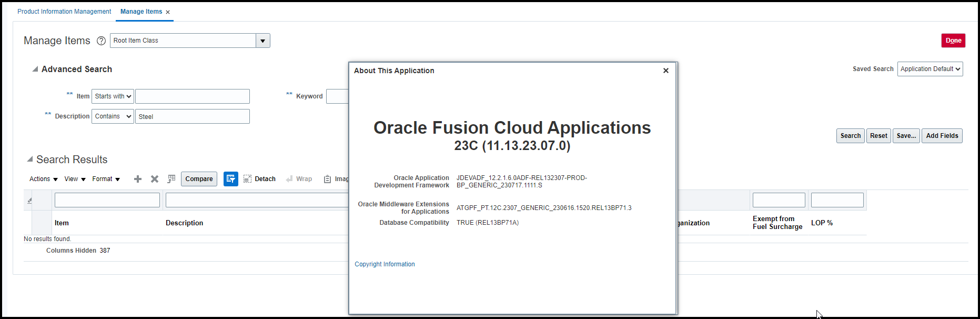980x319 pixels.
Task: Select the Manage Items tab
Action: coord(141,12)
